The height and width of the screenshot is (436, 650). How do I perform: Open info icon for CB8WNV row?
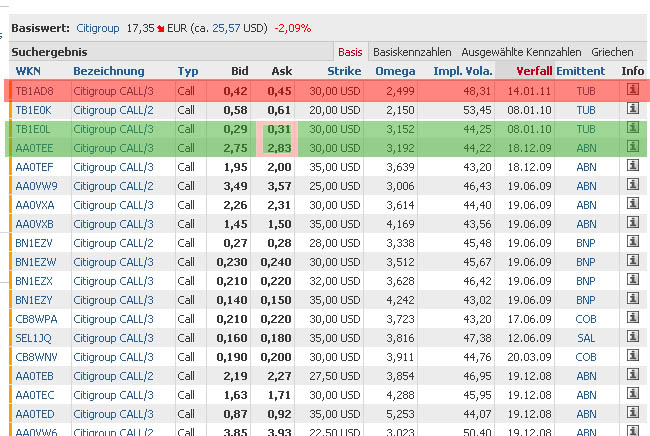(633, 355)
